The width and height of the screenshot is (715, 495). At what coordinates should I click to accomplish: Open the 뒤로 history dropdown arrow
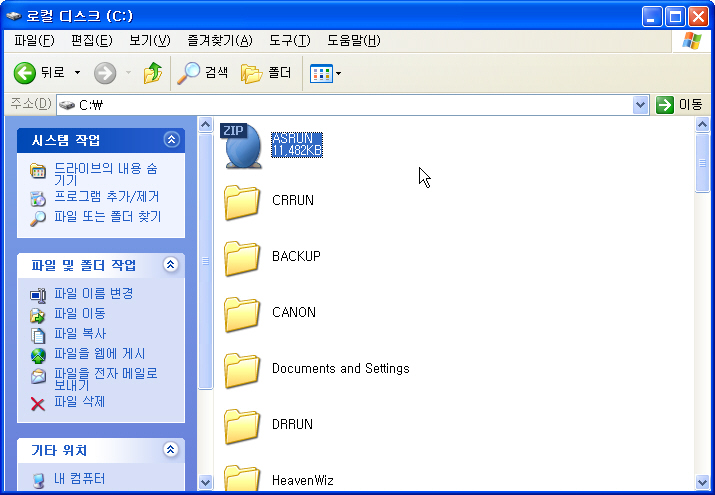(x=78, y=73)
